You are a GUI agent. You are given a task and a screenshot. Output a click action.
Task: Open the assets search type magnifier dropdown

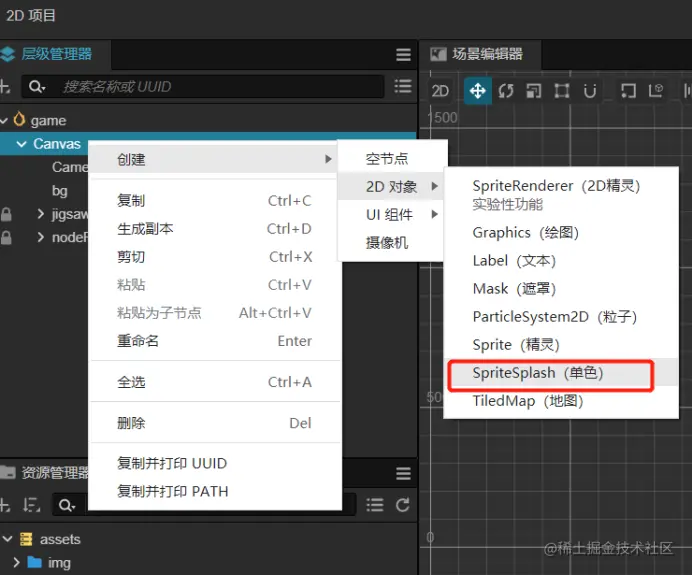[67, 505]
